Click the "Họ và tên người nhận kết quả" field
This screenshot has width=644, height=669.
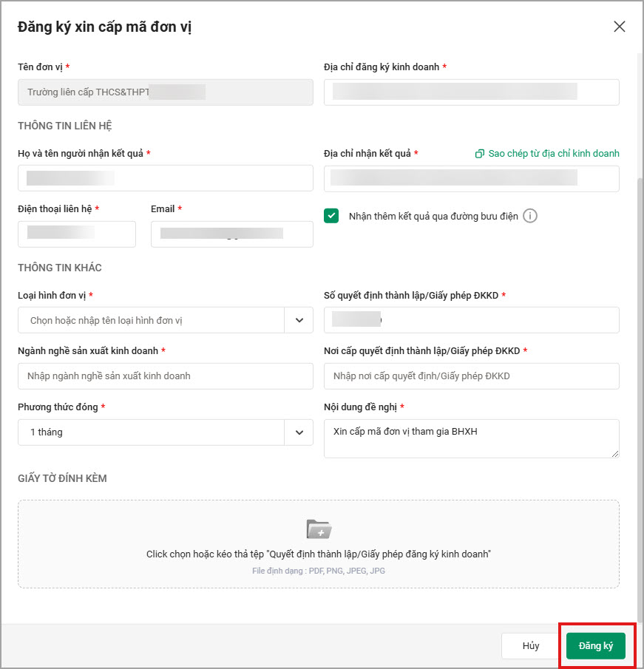click(165, 178)
